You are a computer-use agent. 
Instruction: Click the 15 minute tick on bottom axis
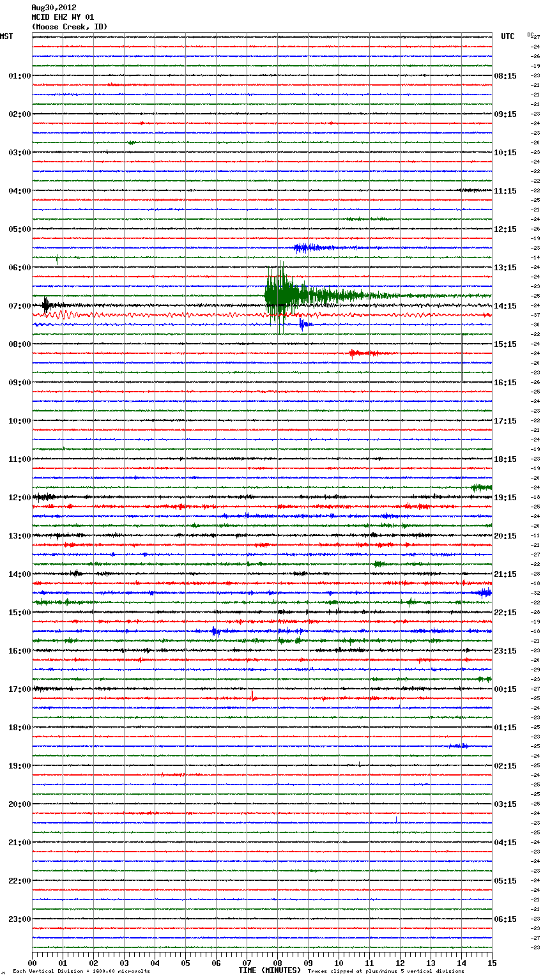click(491, 963)
